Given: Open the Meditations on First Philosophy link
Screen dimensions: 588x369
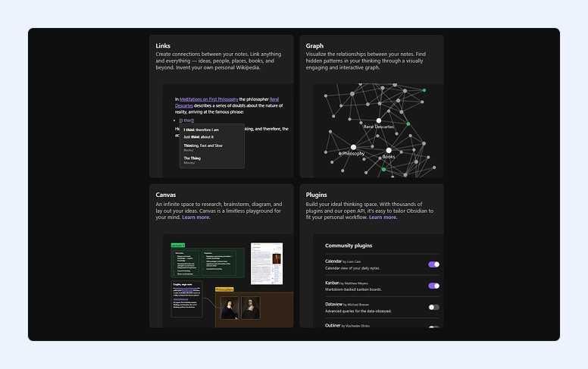Looking at the screenshot, I should click(209, 99).
